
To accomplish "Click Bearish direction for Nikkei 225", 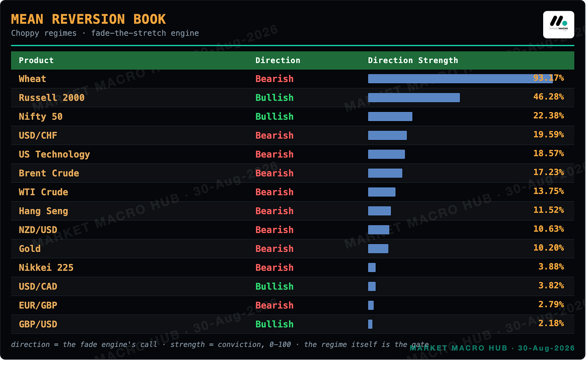I will tap(275, 268).
